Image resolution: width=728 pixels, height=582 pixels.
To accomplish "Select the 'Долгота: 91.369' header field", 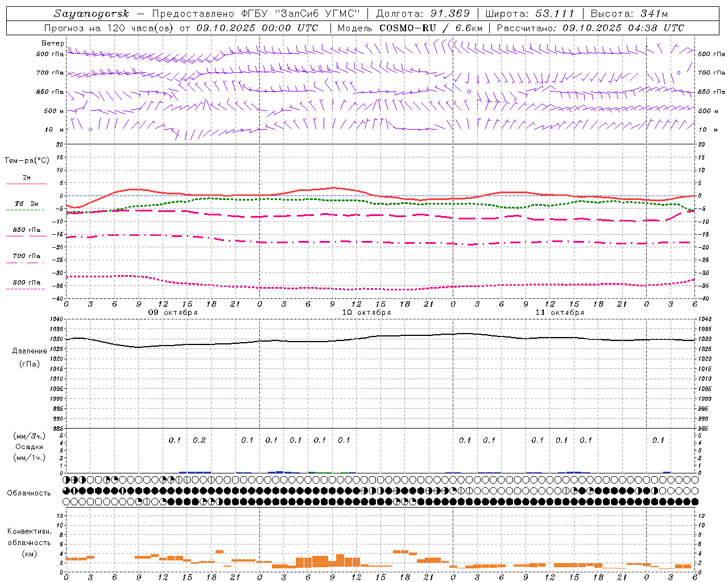I will tap(423, 14).
